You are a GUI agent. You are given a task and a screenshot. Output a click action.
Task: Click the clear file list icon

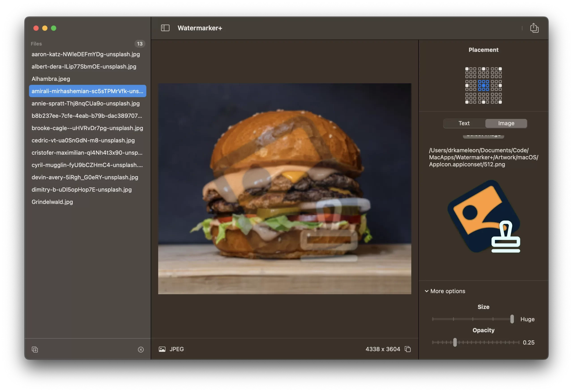pos(141,349)
